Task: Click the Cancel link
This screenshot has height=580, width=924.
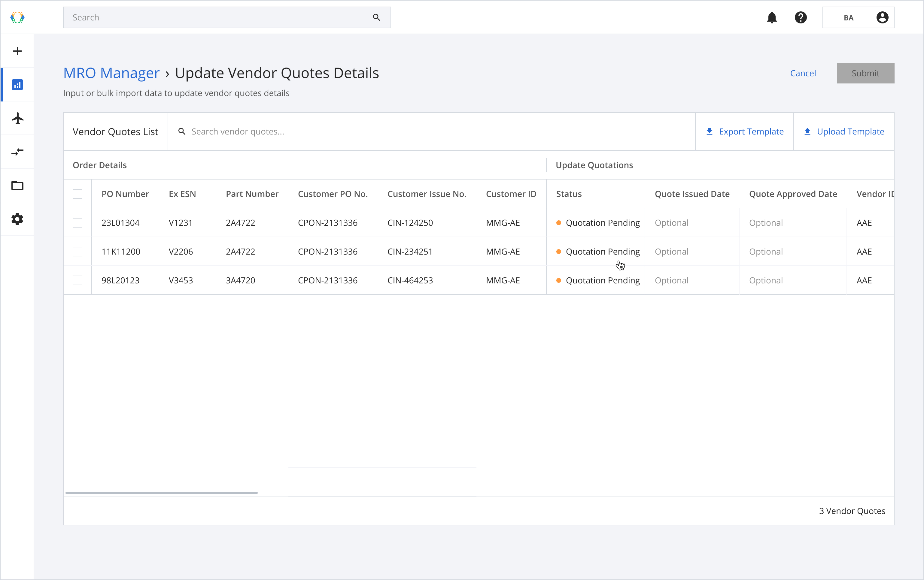Action: 803,73
